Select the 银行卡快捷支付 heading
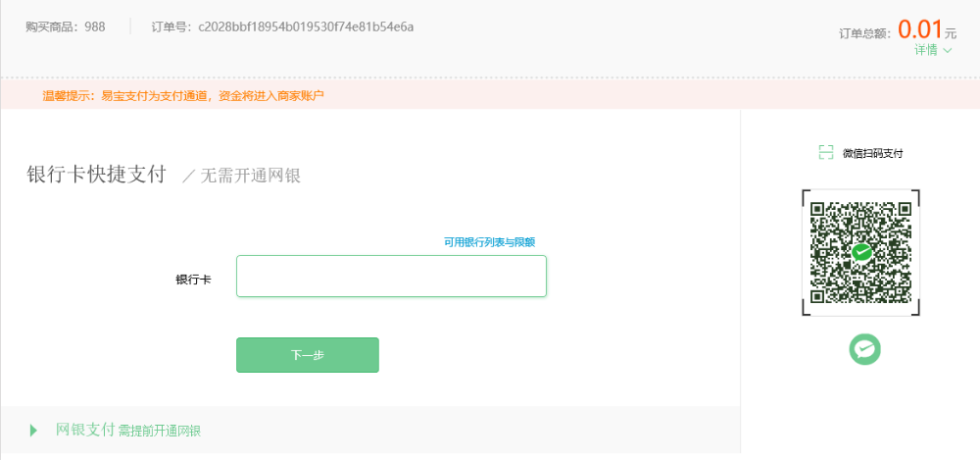 pos(96,176)
